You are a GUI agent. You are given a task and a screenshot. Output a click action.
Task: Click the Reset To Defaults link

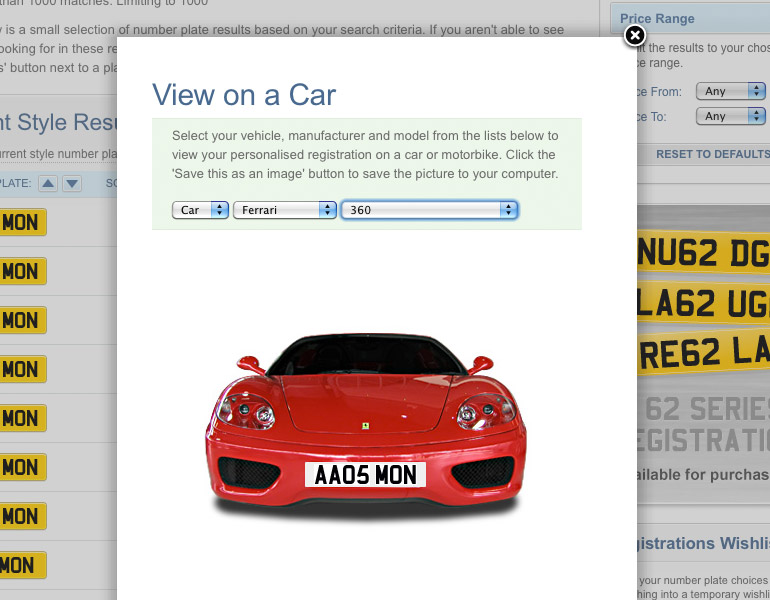(713, 154)
